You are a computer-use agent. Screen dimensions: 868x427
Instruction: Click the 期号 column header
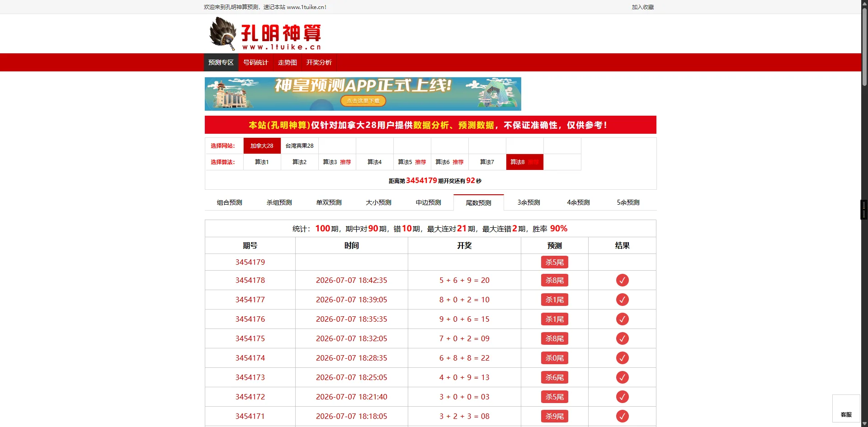point(250,245)
